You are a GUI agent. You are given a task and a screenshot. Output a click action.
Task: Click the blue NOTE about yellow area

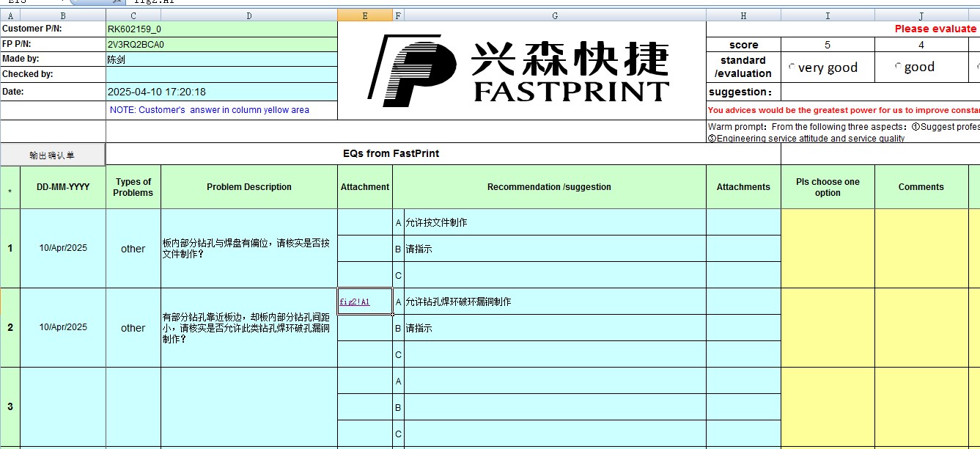pos(210,110)
